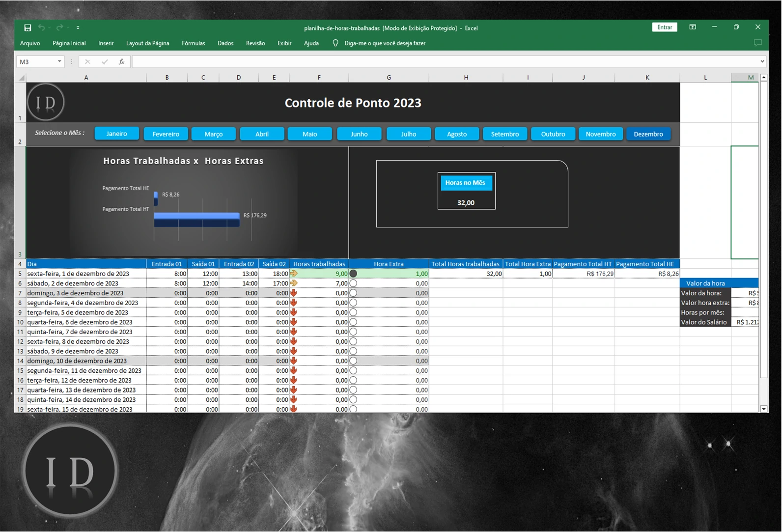The image size is (782, 532).
Task: Click the Entrar sign-in button
Action: (664, 28)
